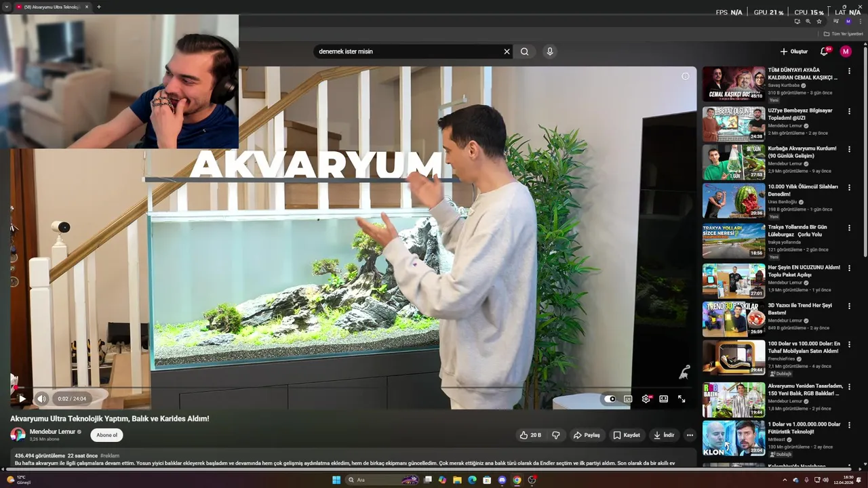
Task: Click the Paylaş share button
Action: (587, 435)
